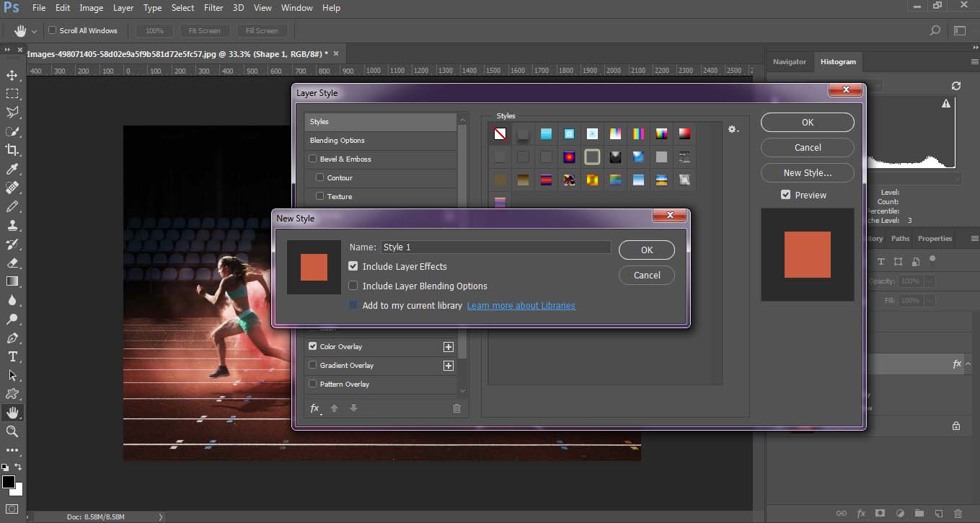980x523 pixels.
Task: Click Cancel in the Layer Style dialog
Action: point(808,147)
